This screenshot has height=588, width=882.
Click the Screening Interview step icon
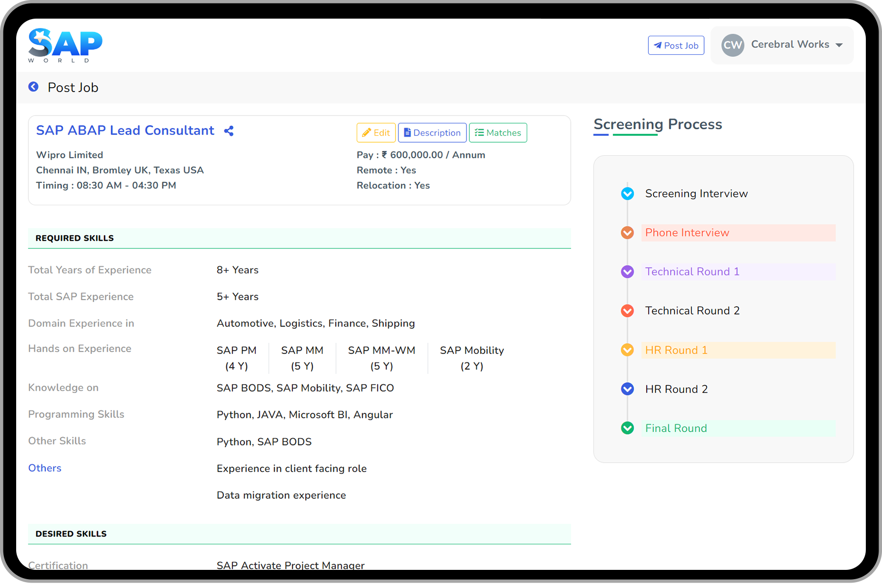[x=627, y=194]
